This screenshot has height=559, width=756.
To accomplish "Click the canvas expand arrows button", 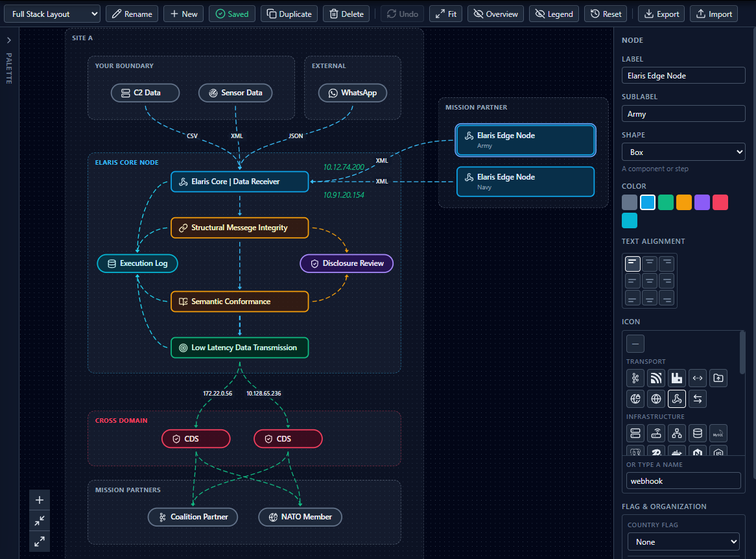I will (x=40, y=541).
